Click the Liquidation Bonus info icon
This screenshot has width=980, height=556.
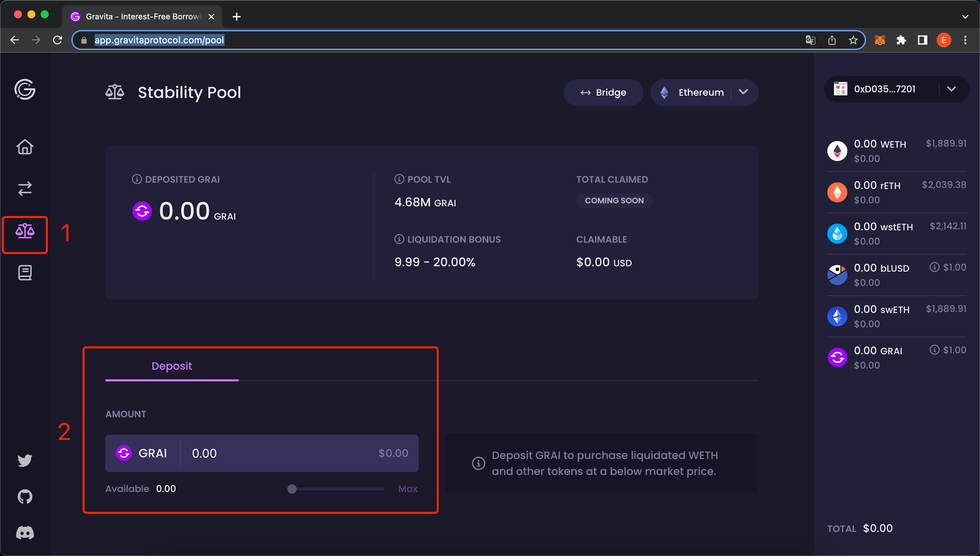click(399, 239)
